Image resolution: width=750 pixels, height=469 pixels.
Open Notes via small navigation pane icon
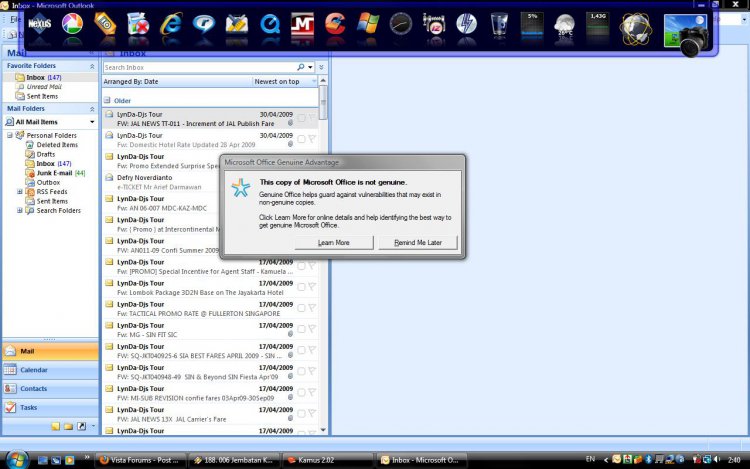tap(55, 426)
